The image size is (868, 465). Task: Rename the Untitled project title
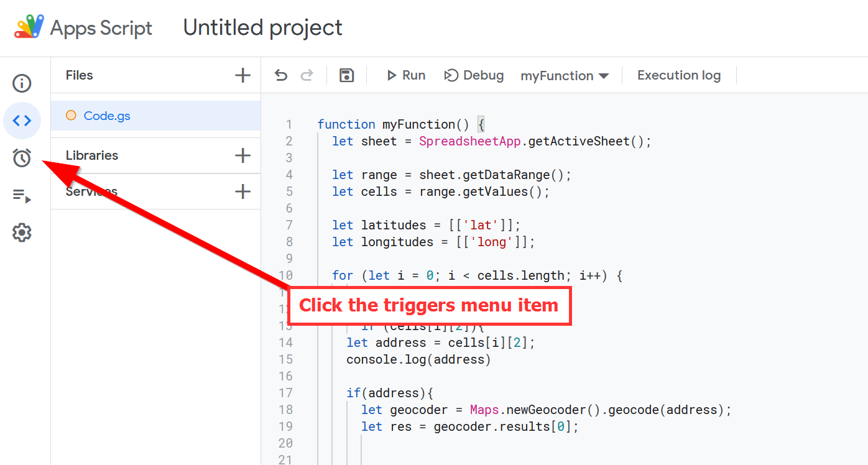click(x=262, y=27)
